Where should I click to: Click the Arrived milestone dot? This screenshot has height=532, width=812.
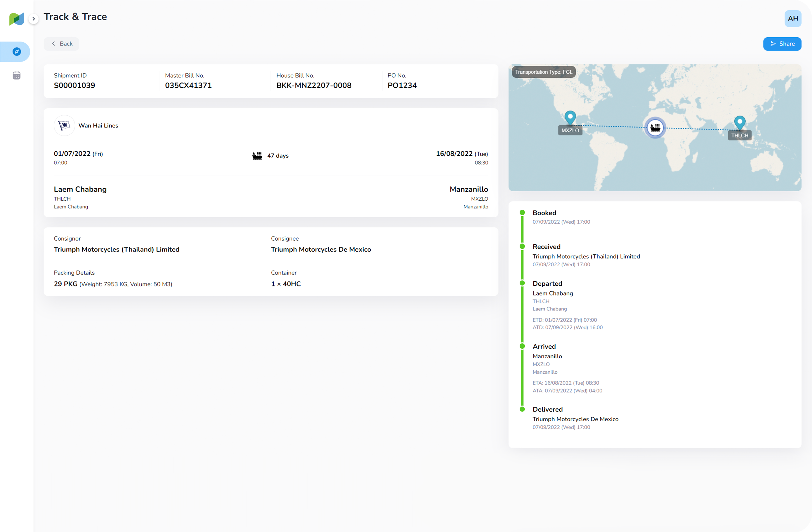(522, 346)
